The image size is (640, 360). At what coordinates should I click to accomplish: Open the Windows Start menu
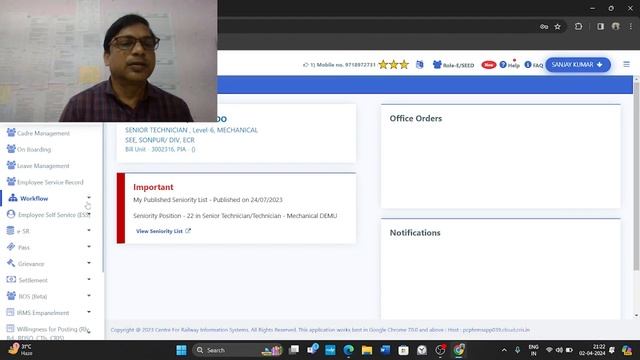(181, 350)
